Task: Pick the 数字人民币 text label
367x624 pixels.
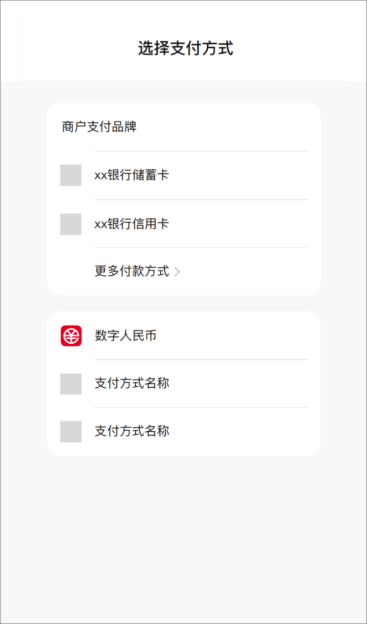Action: tap(125, 336)
